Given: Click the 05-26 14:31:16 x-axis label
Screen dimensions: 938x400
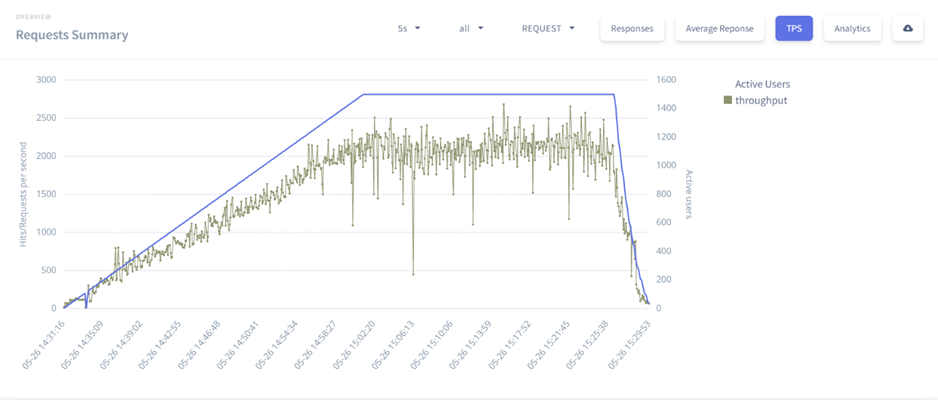Looking at the screenshot, I should 44,345.
